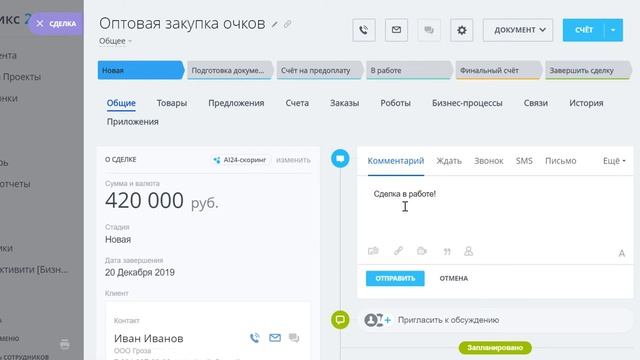Open the Предложения tab
640x360 pixels.
point(236,103)
